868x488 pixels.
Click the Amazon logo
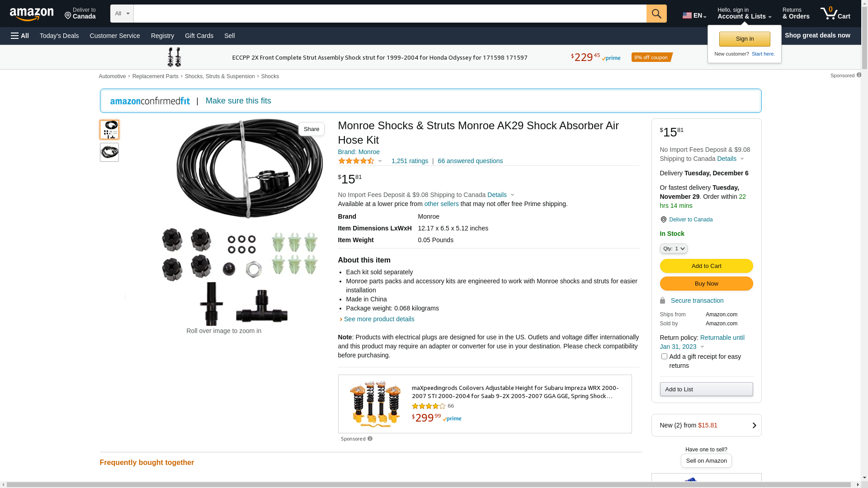(32, 14)
